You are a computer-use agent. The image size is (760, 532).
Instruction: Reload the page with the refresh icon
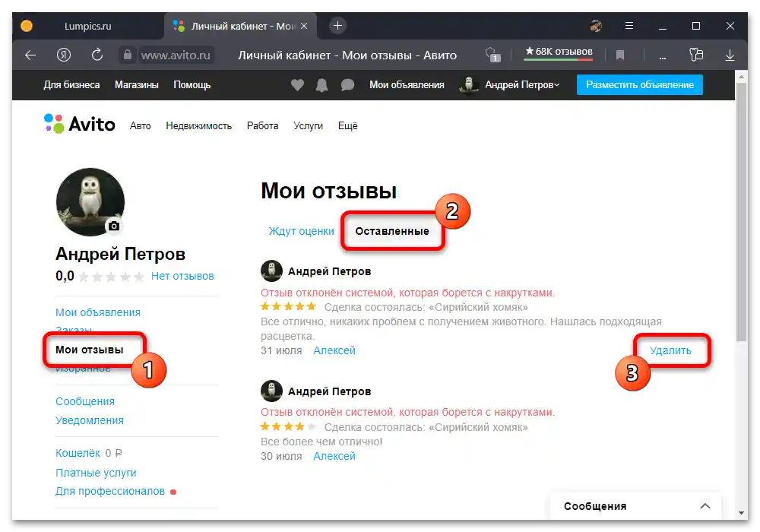[97, 55]
